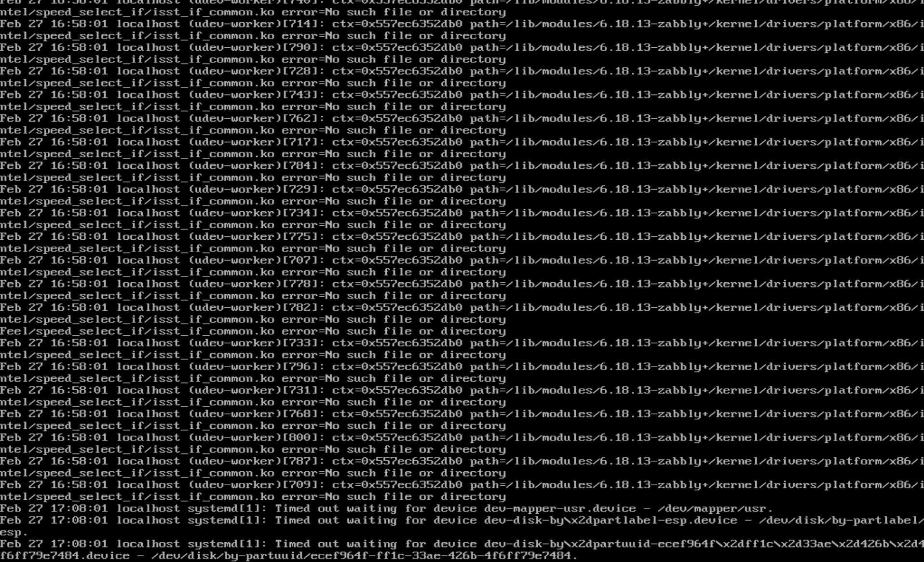
Task: Click the udev-worker[709] log entry
Action: (x=462, y=491)
